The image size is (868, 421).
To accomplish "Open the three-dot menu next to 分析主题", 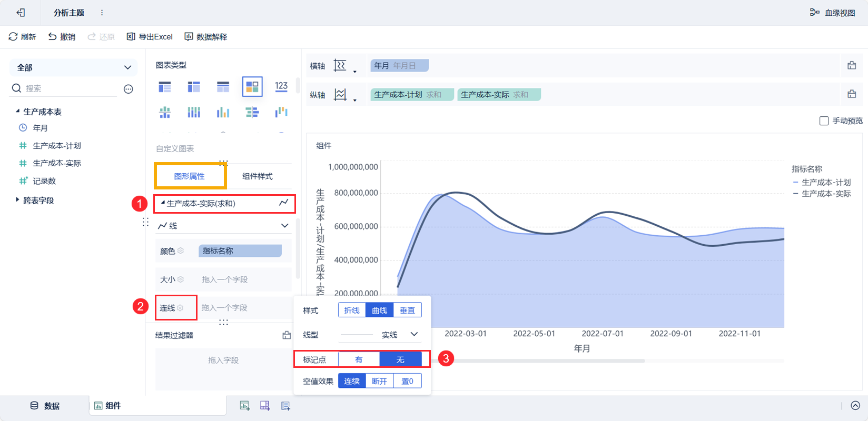I will pos(102,13).
